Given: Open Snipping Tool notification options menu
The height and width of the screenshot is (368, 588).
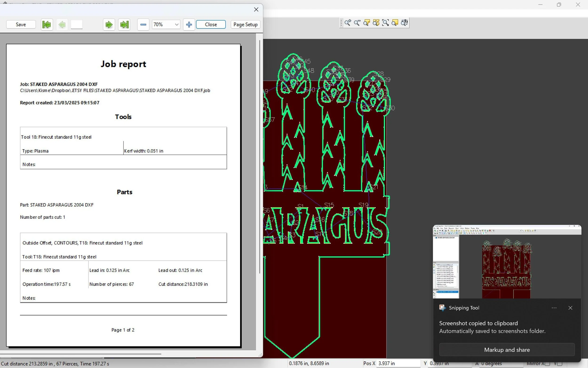Looking at the screenshot, I should click(x=554, y=308).
